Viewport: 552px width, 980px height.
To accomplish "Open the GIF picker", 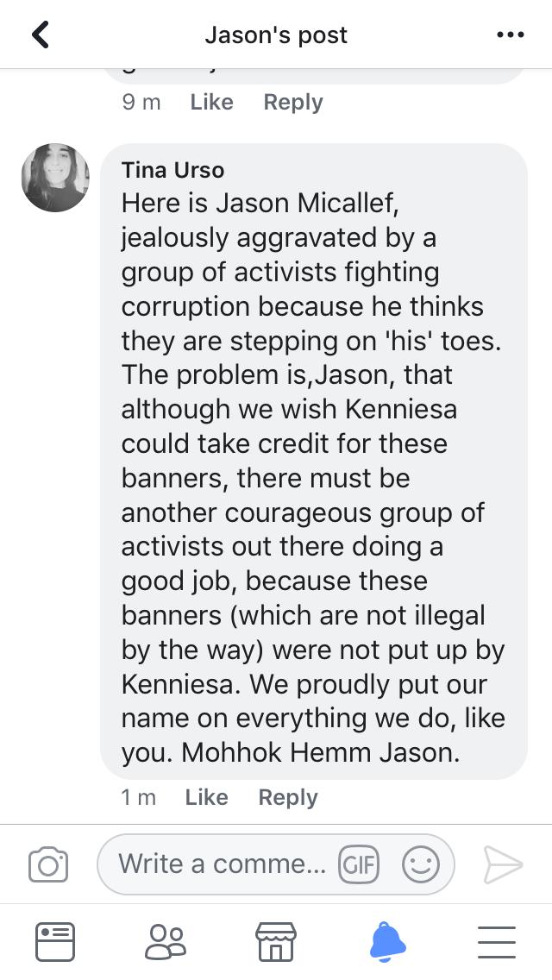I will pyautogui.click(x=359, y=864).
